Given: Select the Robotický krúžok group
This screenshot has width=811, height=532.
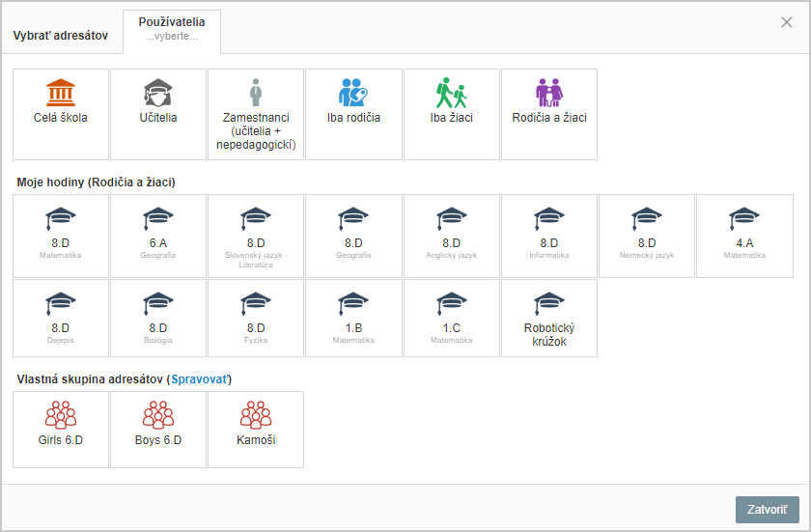Looking at the screenshot, I should coord(549,318).
